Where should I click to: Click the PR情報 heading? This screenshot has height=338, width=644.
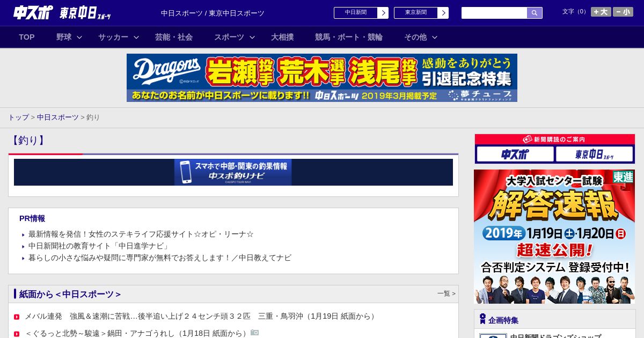32,218
